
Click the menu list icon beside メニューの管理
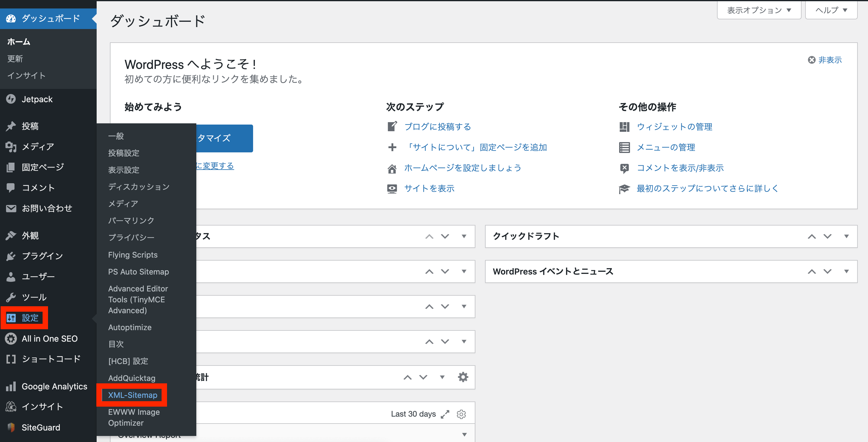pos(624,148)
